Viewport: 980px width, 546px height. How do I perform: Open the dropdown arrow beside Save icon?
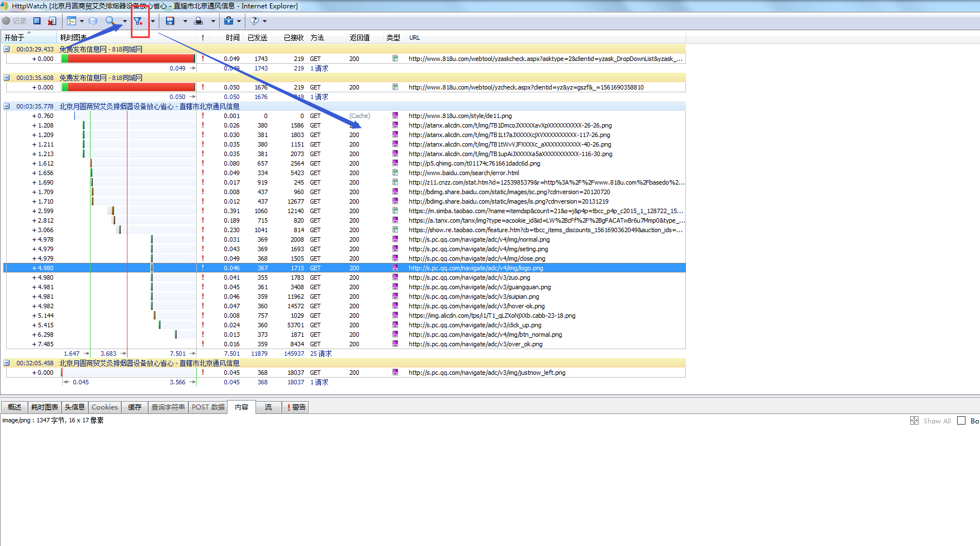point(185,21)
